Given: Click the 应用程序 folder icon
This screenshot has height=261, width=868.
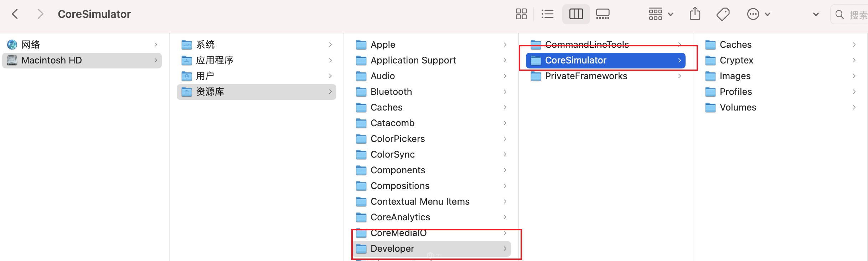Looking at the screenshot, I should [187, 60].
